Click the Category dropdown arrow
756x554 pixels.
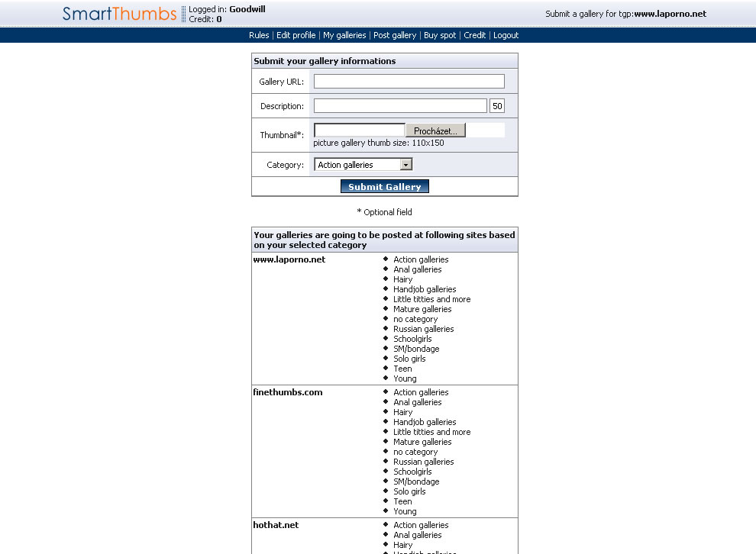[406, 165]
